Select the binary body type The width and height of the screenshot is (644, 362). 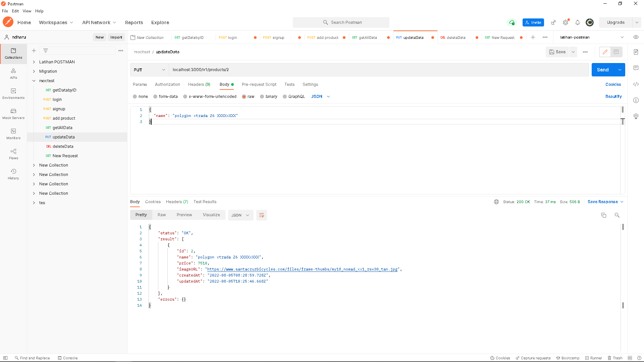268,97
